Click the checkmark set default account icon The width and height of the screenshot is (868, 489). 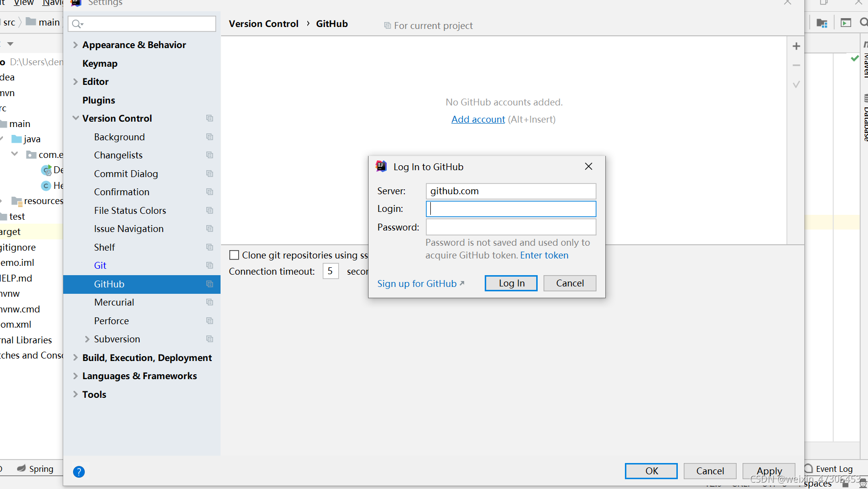click(x=796, y=84)
